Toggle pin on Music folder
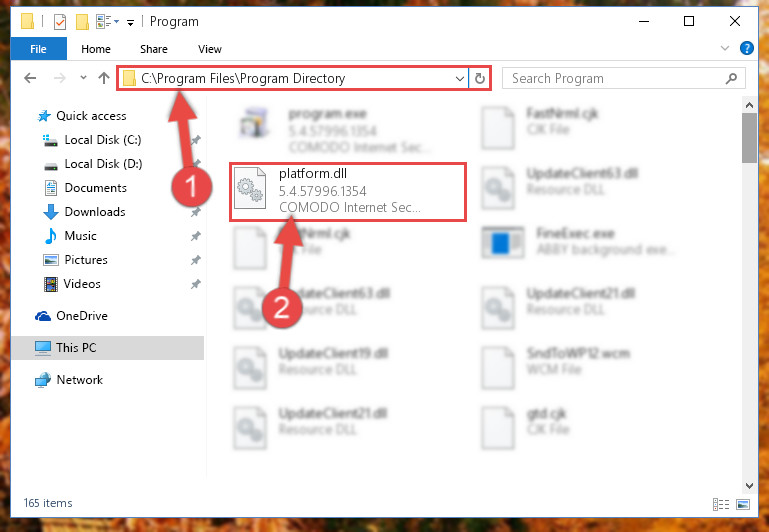Screen dimensions: 769x532 click(x=195, y=236)
